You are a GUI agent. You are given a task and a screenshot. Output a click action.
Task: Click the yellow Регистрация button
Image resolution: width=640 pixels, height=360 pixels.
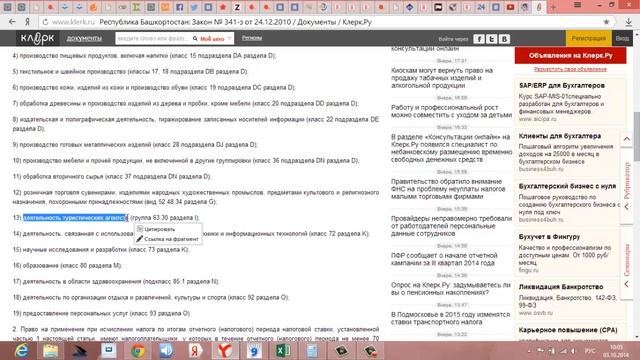click(589, 38)
